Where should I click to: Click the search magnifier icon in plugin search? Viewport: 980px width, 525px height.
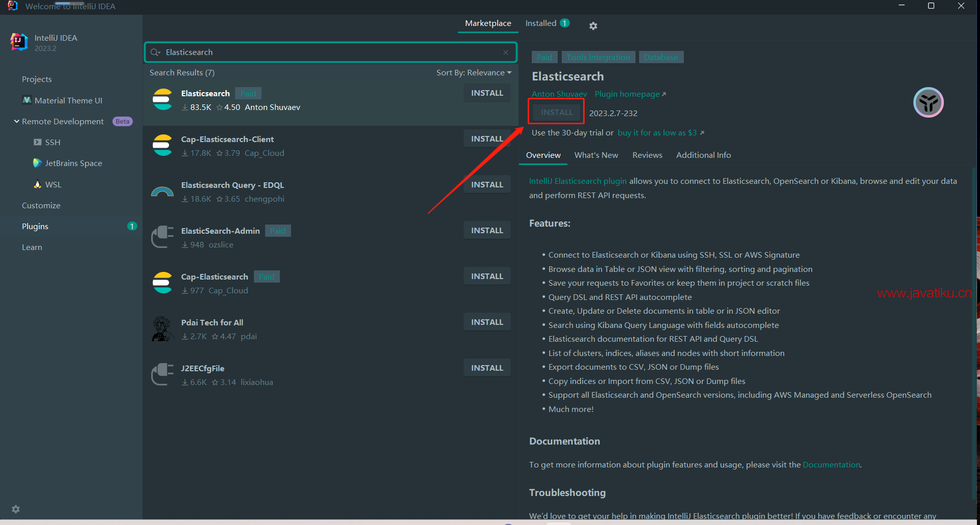point(155,52)
